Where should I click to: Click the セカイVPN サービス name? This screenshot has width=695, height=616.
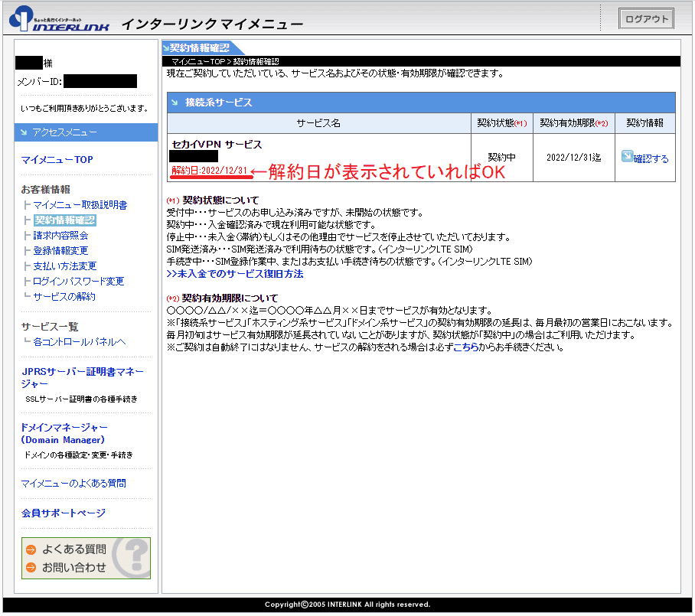(x=217, y=145)
